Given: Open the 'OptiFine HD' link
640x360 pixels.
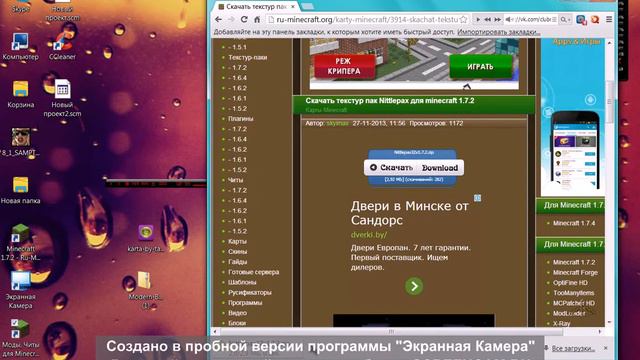Looking at the screenshot, I should (x=570, y=282).
